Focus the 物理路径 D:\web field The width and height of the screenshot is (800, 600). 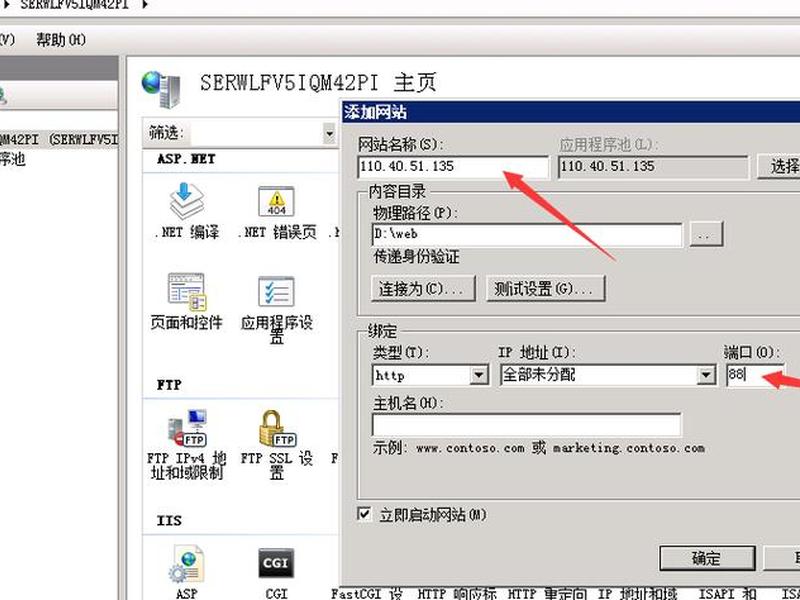tap(527, 235)
